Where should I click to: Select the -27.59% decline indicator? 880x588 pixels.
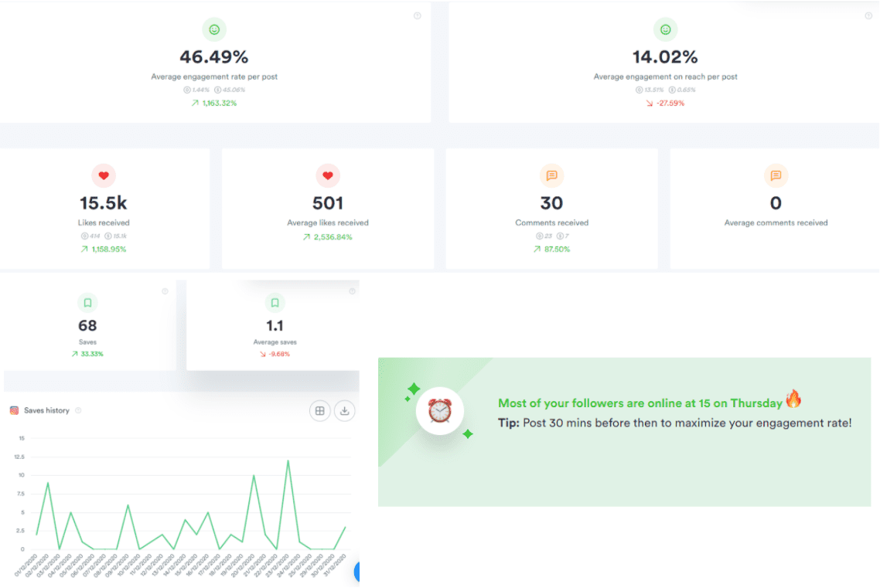(x=666, y=103)
